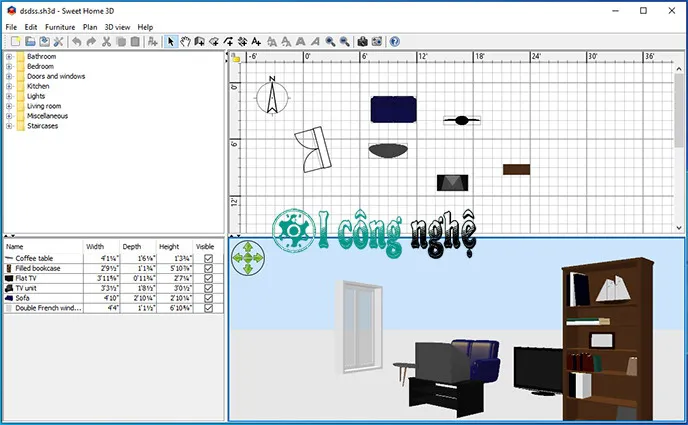Expand the Bathroom catalog folder
Screen dimensions: 688x425
pos(9,57)
